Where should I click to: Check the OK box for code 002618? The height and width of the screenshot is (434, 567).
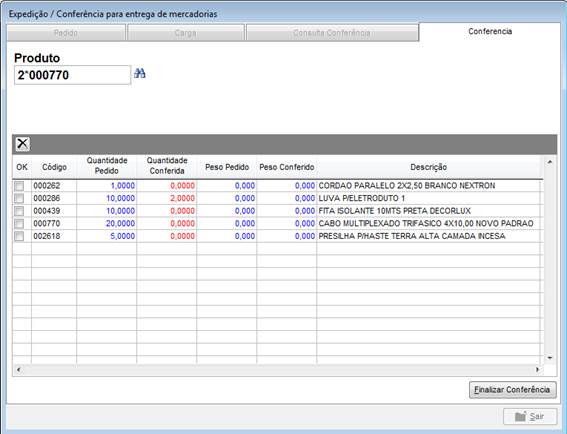(x=19, y=237)
